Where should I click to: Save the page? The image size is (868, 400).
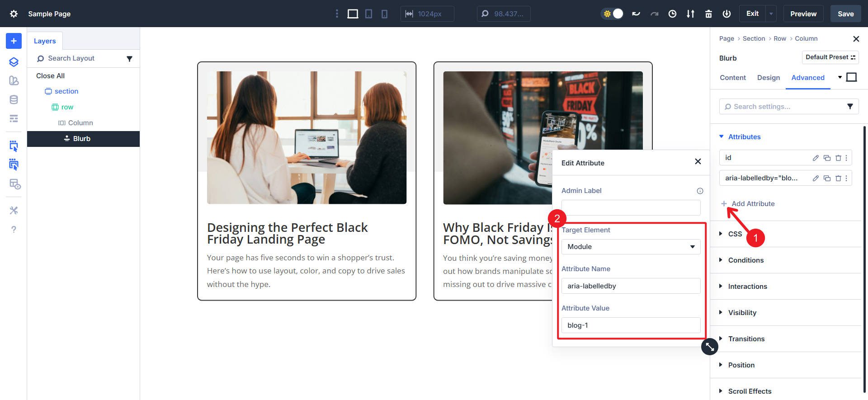(845, 14)
